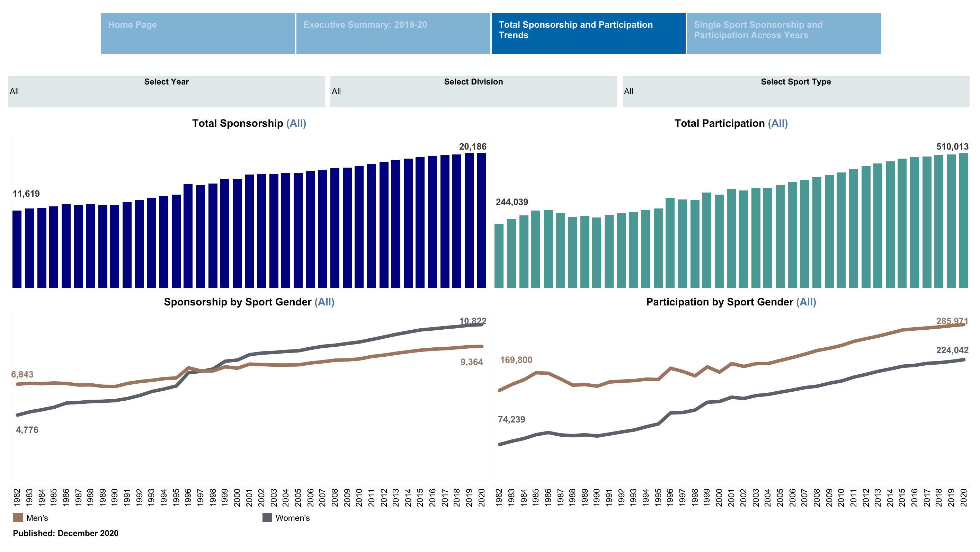Viewport: 980px width, 552px height.
Task: Click the 1982 bar in Total Participation
Action: 499,256
